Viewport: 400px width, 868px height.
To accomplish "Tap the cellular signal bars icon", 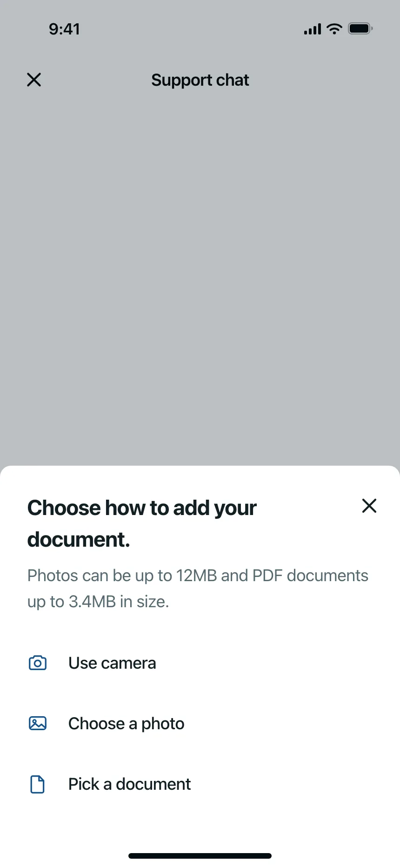I will coord(313,29).
